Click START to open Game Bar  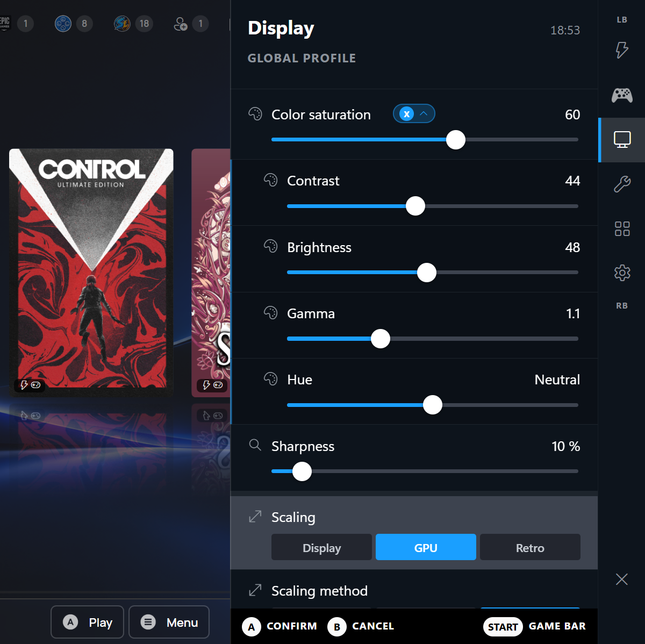tap(503, 627)
